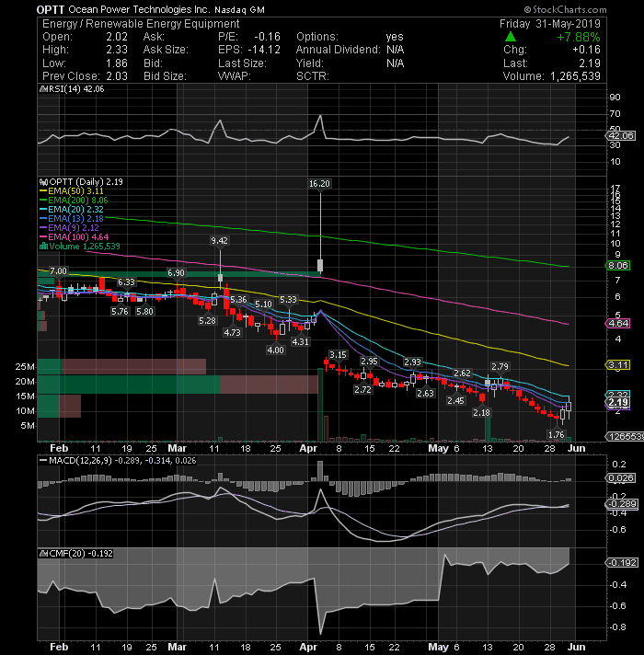This screenshot has height=655, width=644.
Task: Click the Apr label on the bottom date axis
Action: point(308,647)
